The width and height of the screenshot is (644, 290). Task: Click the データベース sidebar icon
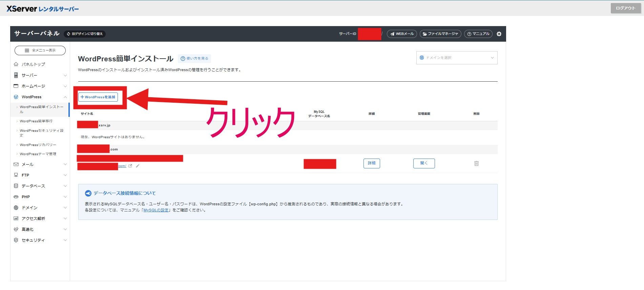point(16,186)
